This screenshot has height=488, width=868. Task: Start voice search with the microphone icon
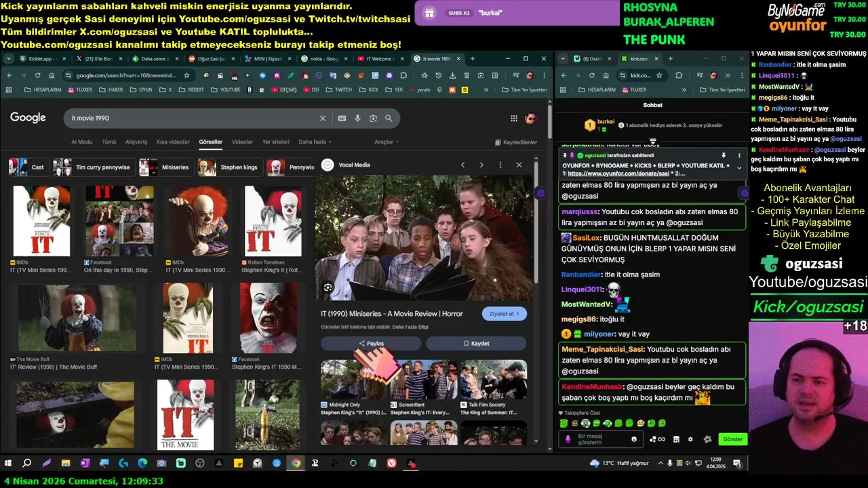[357, 118]
